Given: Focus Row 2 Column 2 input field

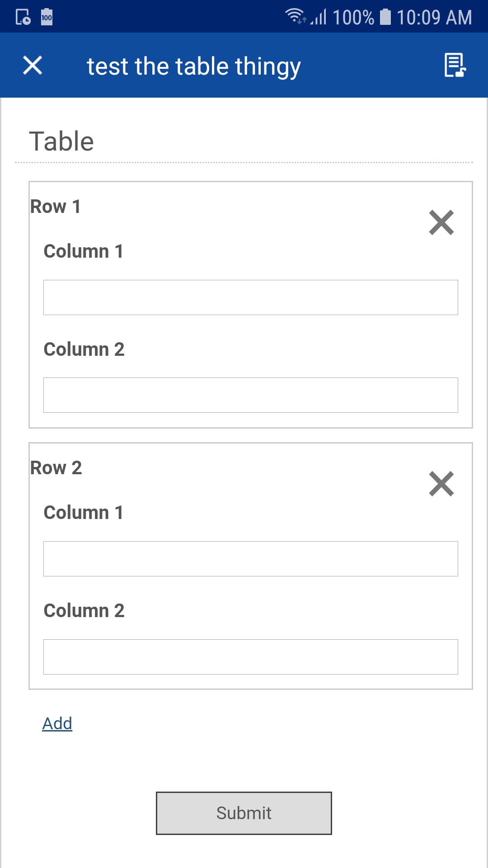Looking at the screenshot, I should point(250,657).
